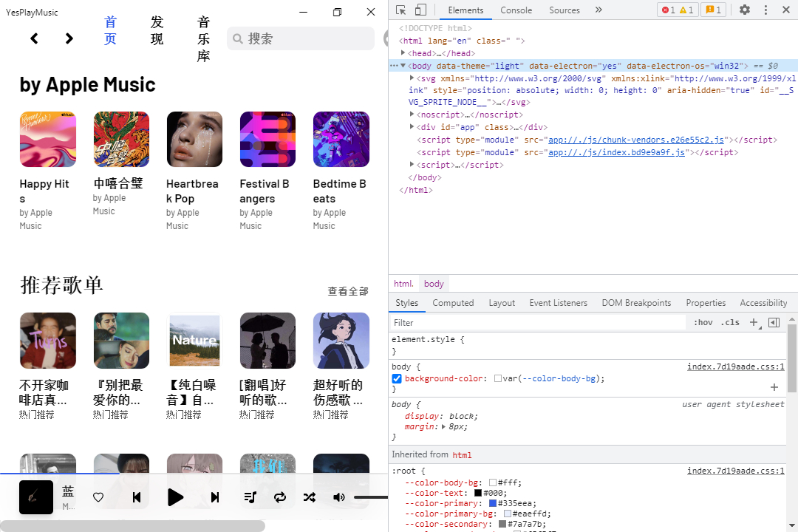Expand the head element node

click(x=403, y=53)
